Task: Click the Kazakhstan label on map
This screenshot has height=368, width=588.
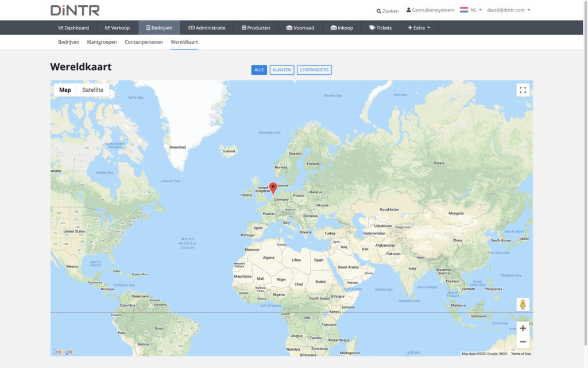Action: point(389,209)
